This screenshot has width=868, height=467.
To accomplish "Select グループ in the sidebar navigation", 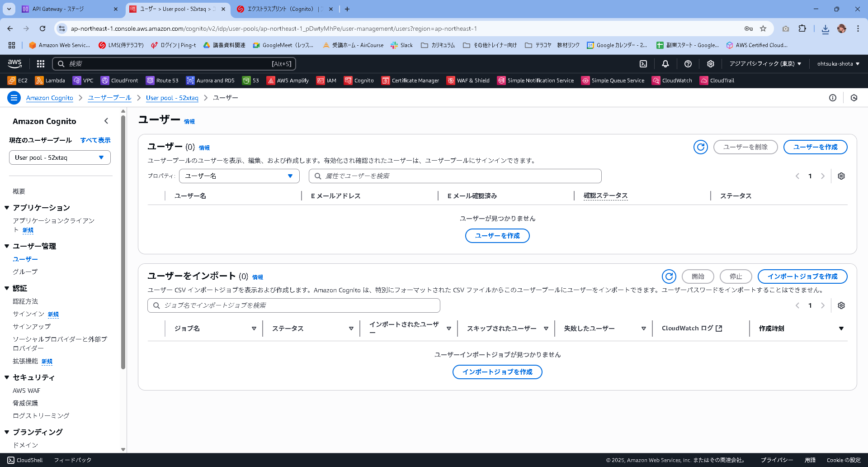I will point(25,272).
